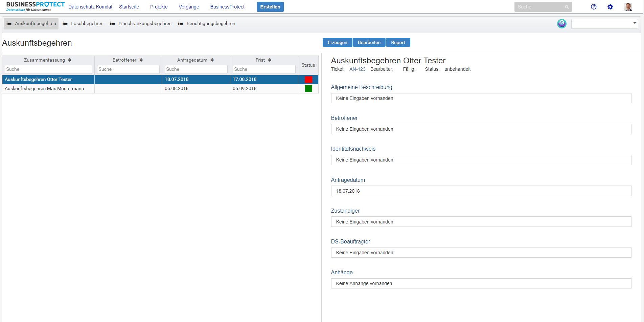Click the status value unbehandelt
Screen dimensions: 644x322
458,69
